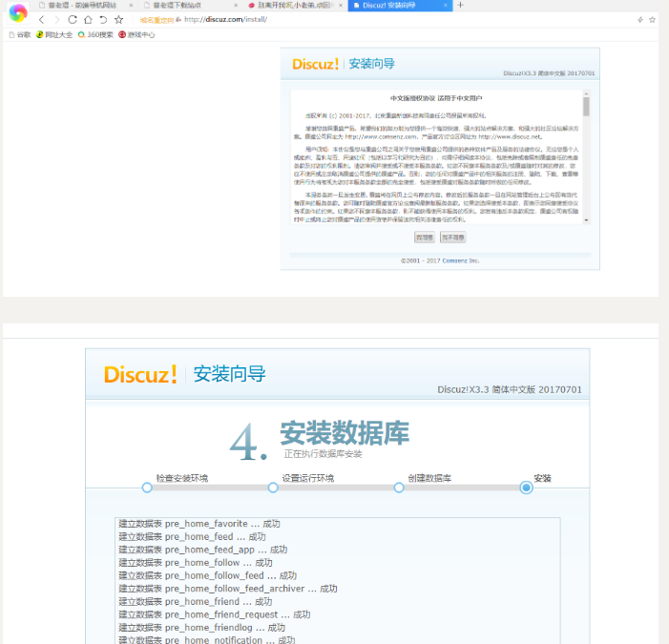Click the large Discuz!X3.3 简体中文版 20170701 version text
The width and height of the screenshot is (669, 644).
510,389
